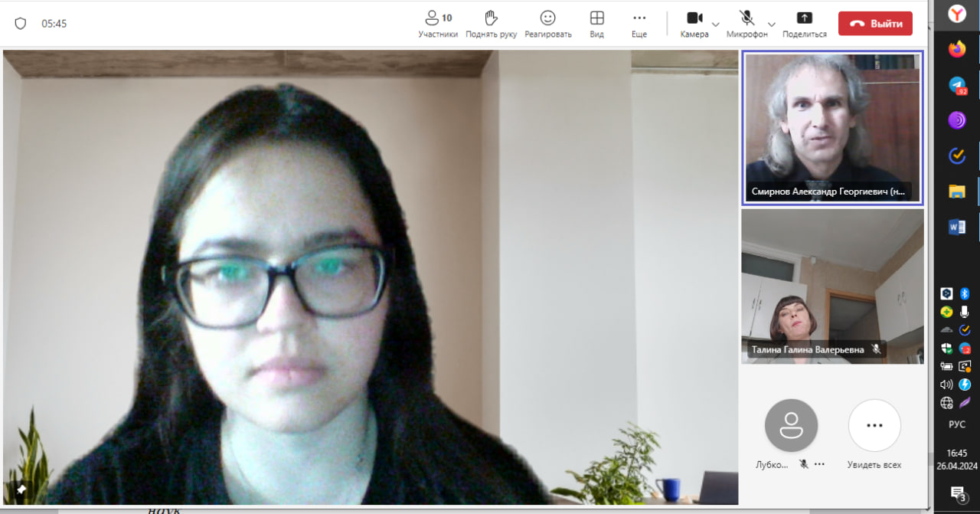Open Windows Security tray icon
The image size is (980, 514).
tap(947, 349)
